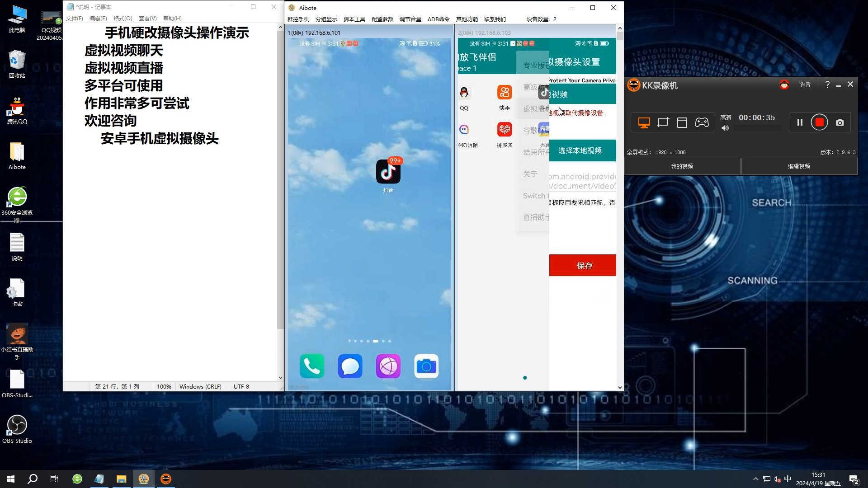
Task: Select region recording mode in KK recorder
Action: point(663,122)
